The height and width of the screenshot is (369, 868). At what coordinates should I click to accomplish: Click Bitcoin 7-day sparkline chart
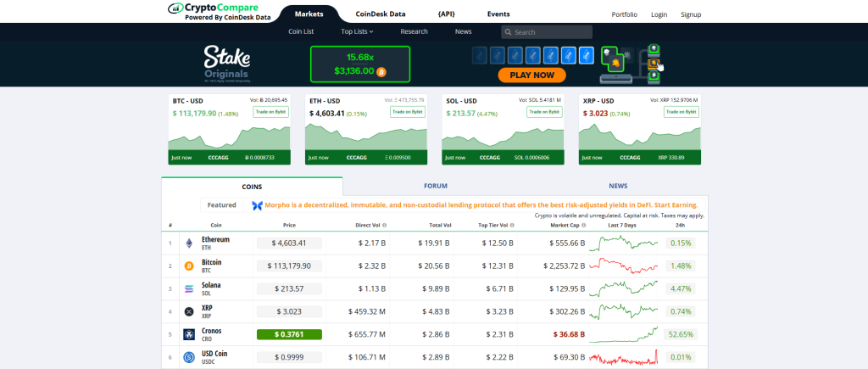coord(623,266)
